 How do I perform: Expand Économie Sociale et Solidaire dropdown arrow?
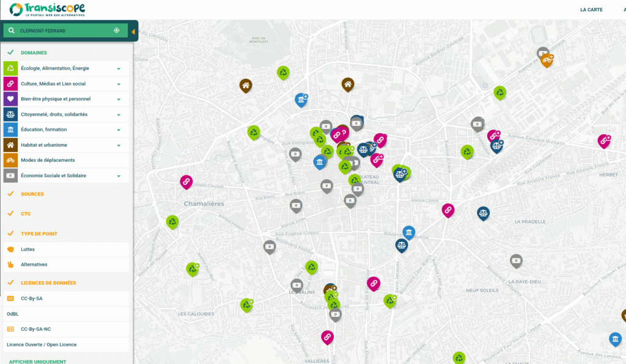(119, 176)
